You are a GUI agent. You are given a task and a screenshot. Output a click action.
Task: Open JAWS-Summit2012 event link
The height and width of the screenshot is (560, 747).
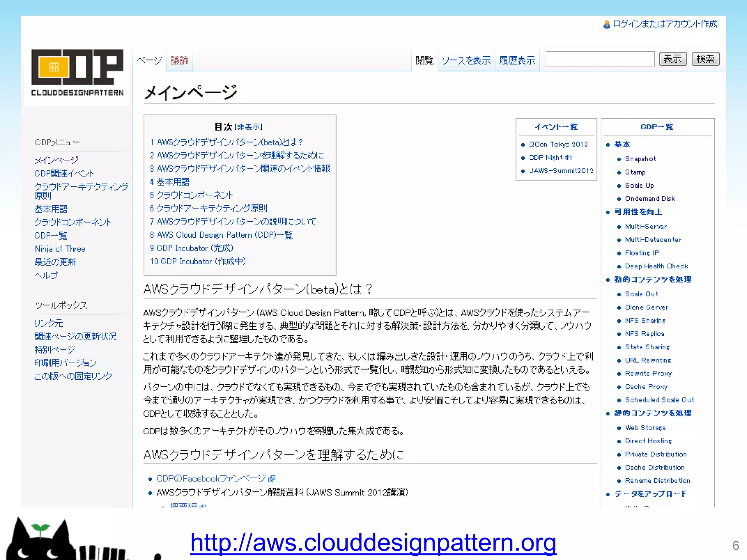pos(561,171)
